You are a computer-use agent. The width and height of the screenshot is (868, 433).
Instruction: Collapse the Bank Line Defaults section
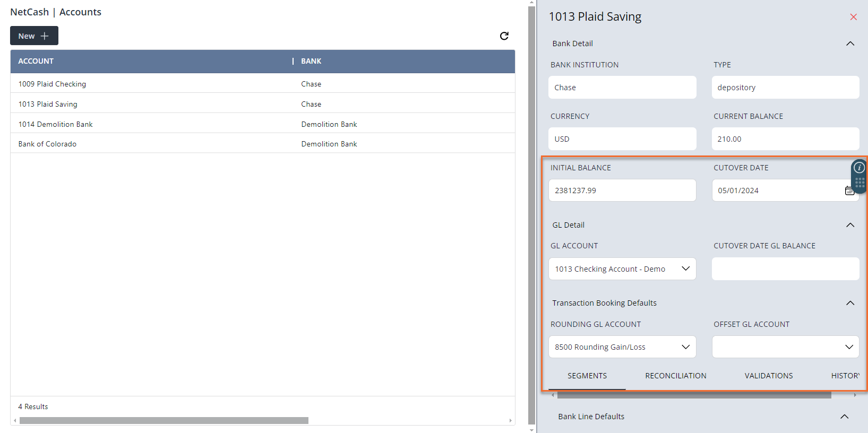point(844,417)
